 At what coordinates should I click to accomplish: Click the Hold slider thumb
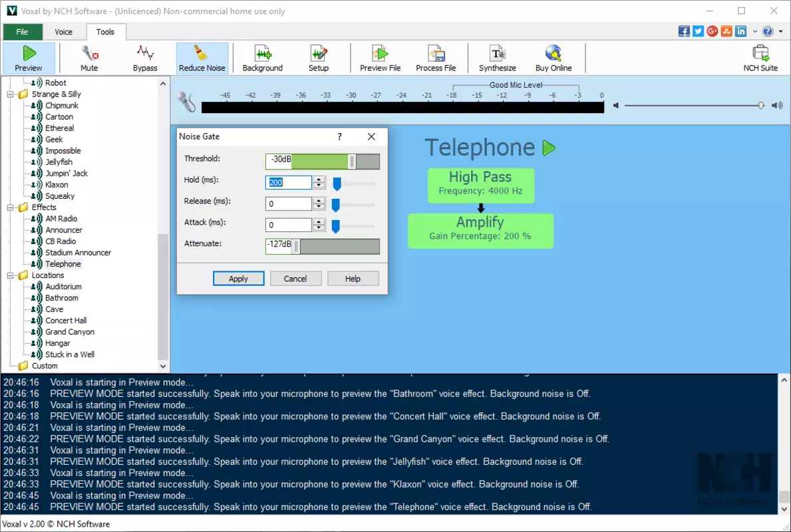click(x=337, y=184)
